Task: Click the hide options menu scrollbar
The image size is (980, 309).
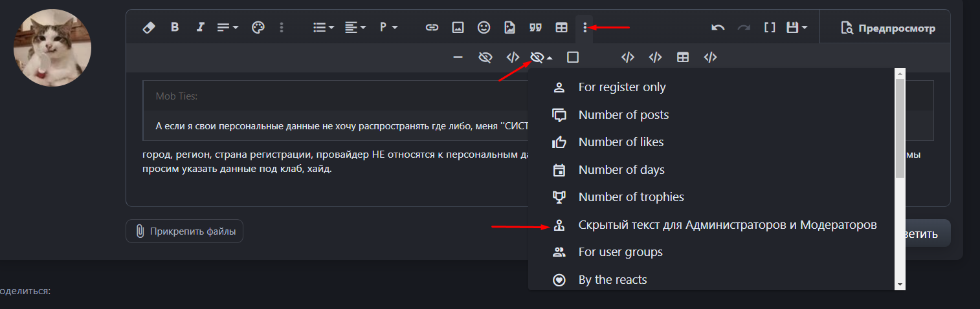Action: click(x=900, y=129)
